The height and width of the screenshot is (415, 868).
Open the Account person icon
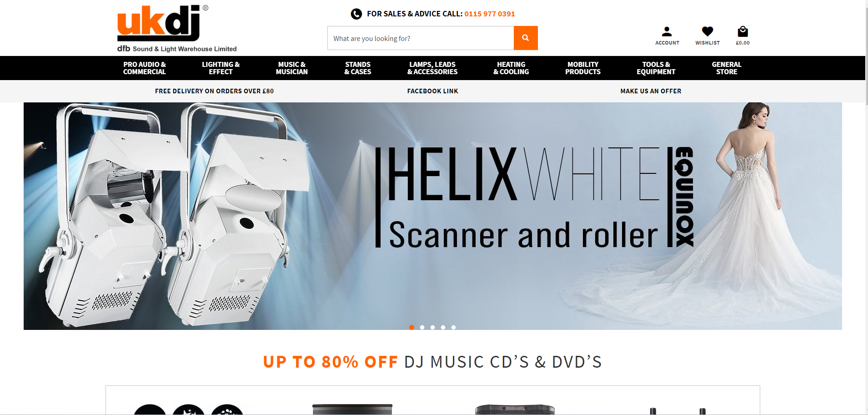[667, 31]
